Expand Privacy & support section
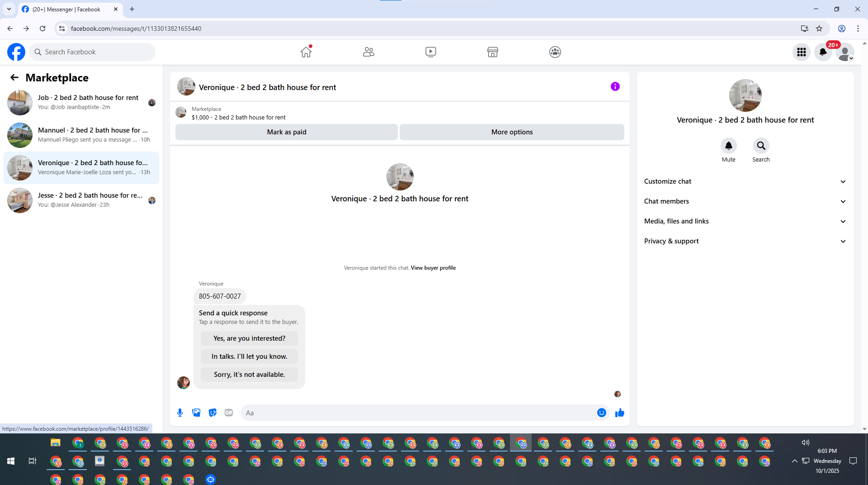This screenshot has width=868, height=485. click(x=745, y=241)
